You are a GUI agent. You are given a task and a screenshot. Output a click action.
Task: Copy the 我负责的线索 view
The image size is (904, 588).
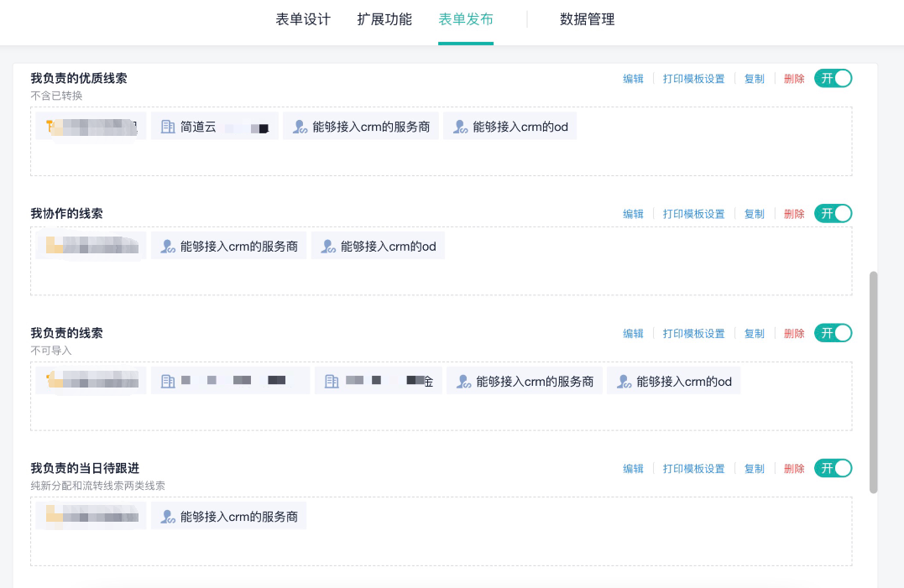754,334
